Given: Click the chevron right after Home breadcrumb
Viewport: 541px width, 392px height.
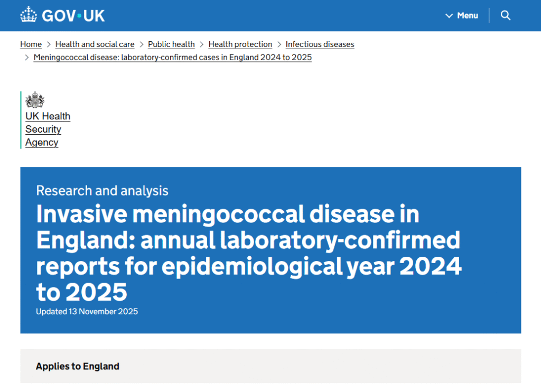Looking at the screenshot, I should pyautogui.click(x=49, y=44).
